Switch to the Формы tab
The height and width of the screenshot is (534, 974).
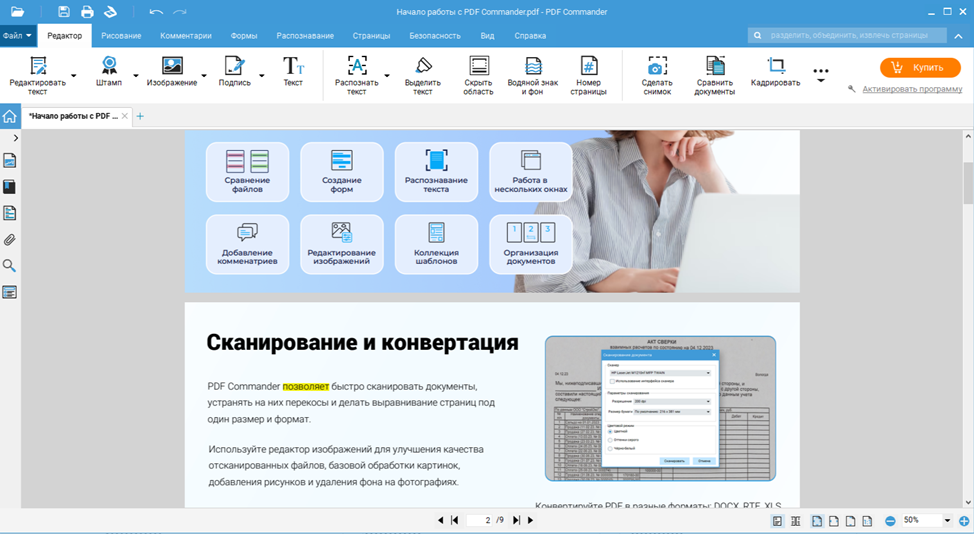pos(244,35)
